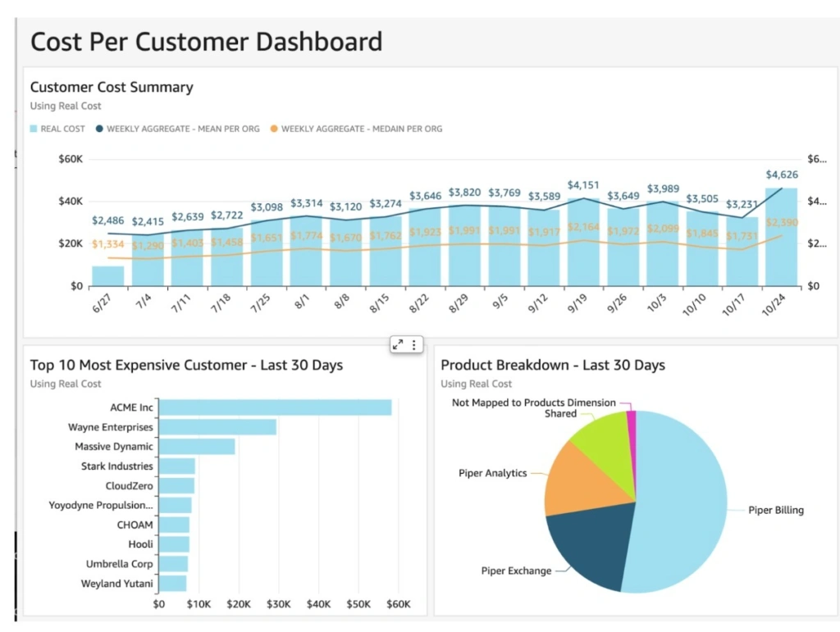Click the ACME Inc bar
This screenshot has width=840, height=632.
coord(275,407)
